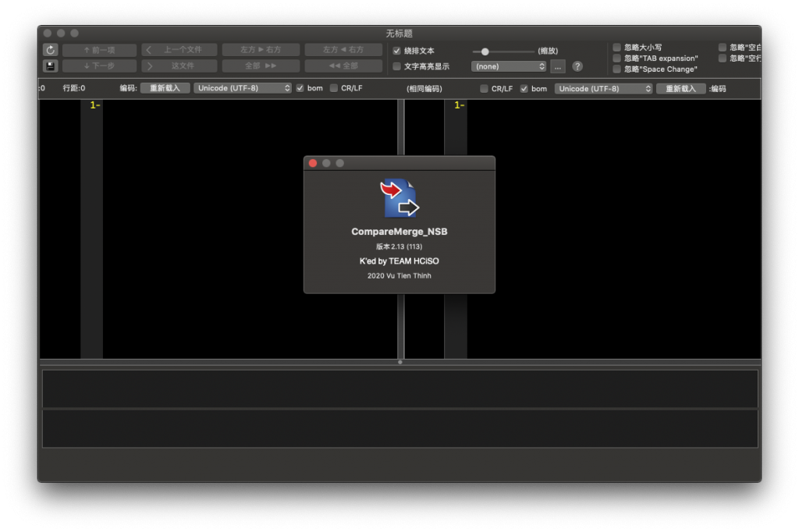Click the 左方 ▶ 右方 copy-to-right button
This screenshot has height=532, width=799.
(261, 50)
